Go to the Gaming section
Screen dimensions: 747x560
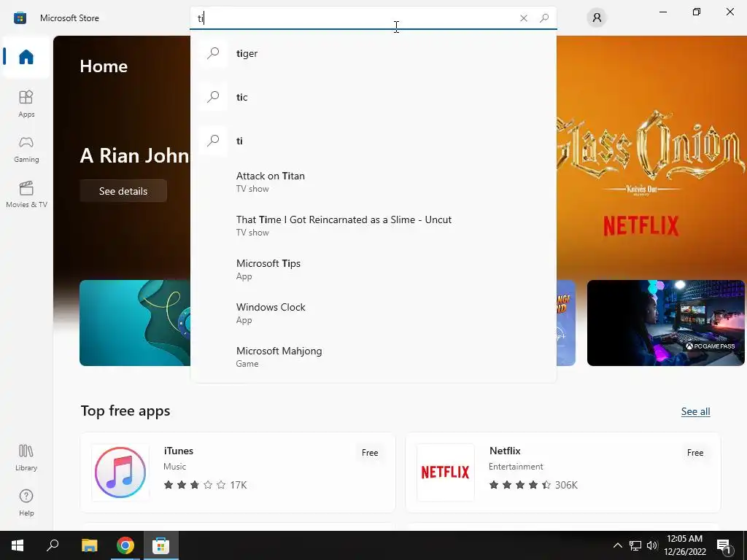click(26, 149)
